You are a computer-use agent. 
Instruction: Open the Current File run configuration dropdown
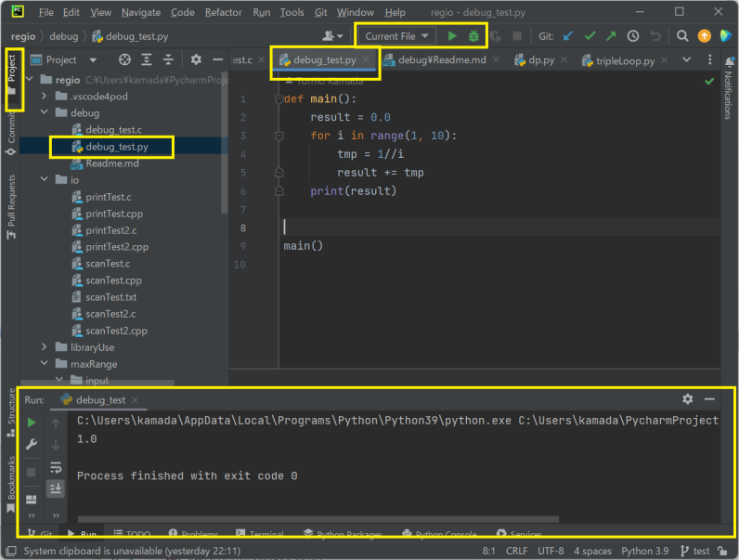pyautogui.click(x=398, y=36)
